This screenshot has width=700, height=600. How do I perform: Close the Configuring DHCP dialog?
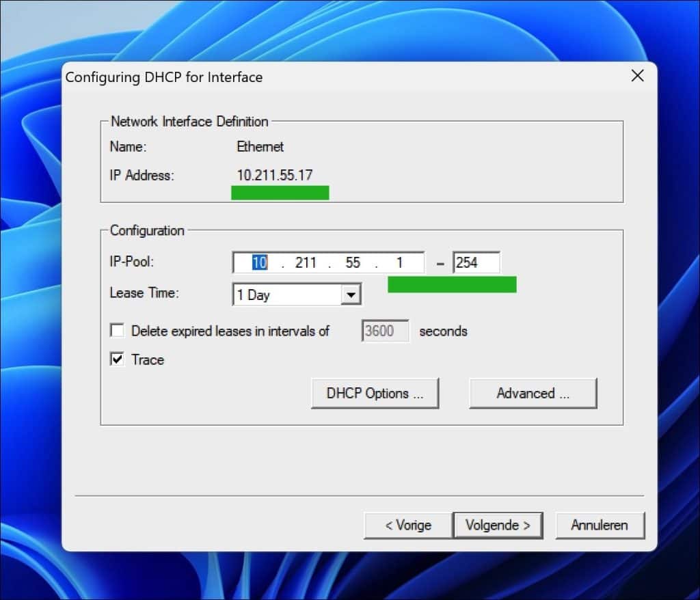click(x=638, y=76)
